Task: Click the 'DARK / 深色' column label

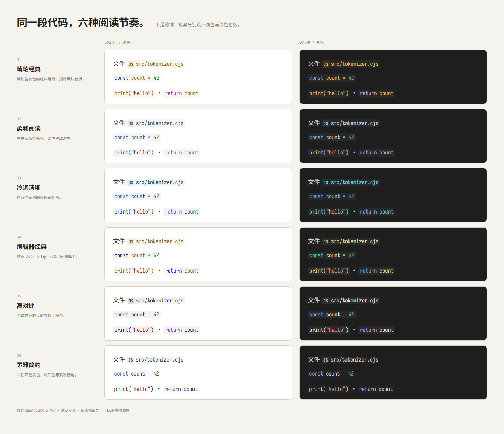Action: 311,42
